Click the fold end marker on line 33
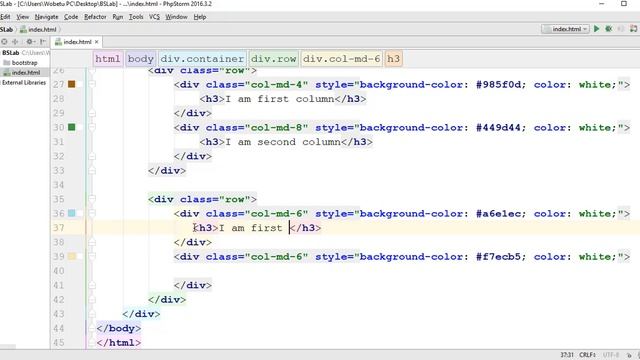The image size is (640, 360). point(92,171)
